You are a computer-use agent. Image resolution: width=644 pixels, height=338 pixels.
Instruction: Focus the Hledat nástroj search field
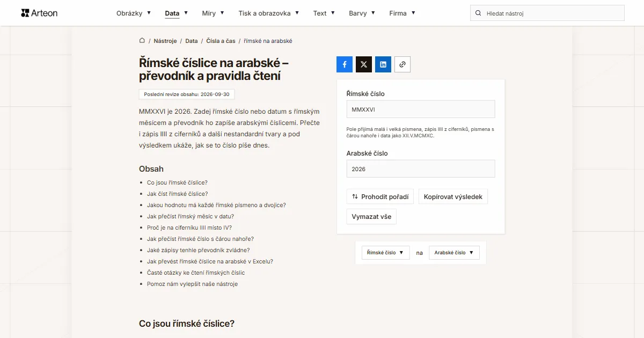[547, 13]
